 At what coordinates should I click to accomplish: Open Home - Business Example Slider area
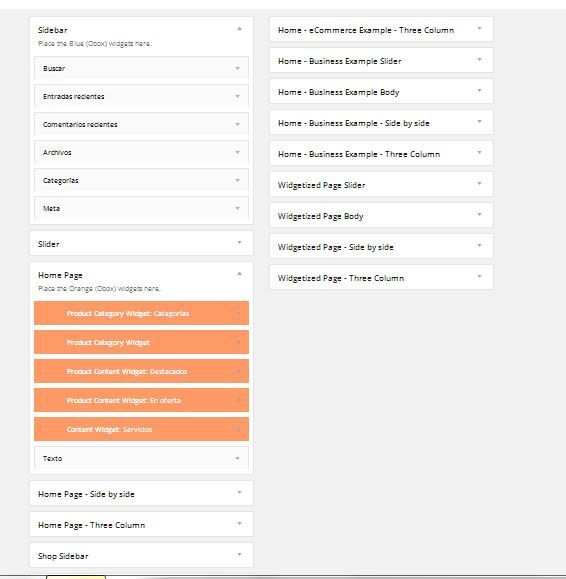[479, 59]
